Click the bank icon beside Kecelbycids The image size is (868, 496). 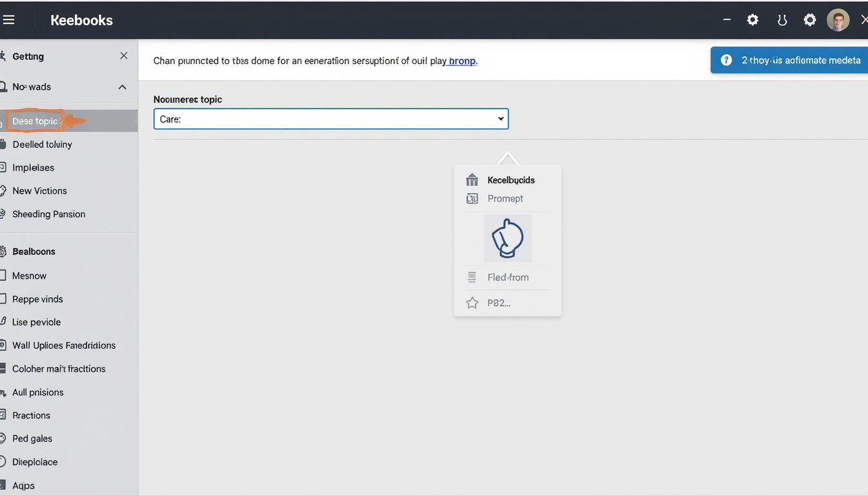(x=472, y=180)
